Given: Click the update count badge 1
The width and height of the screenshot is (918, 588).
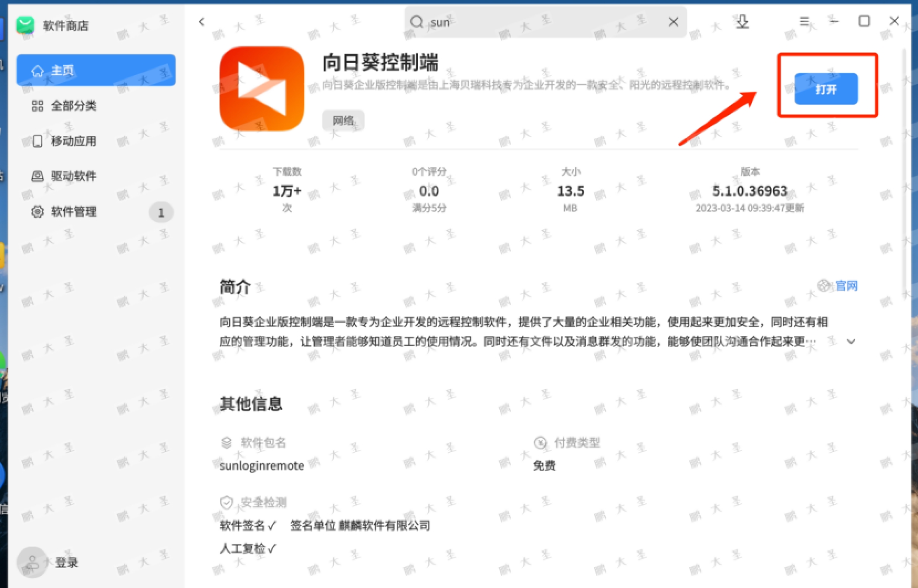Looking at the screenshot, I should pos(161,212).
